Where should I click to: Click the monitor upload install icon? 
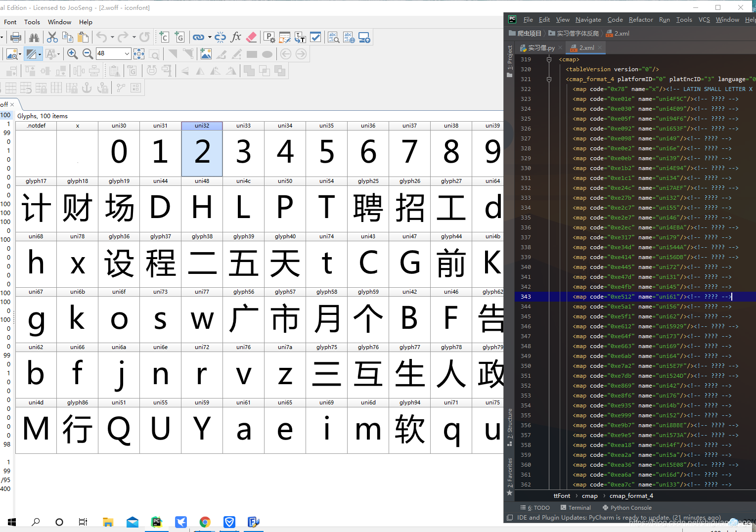(364, 38)
